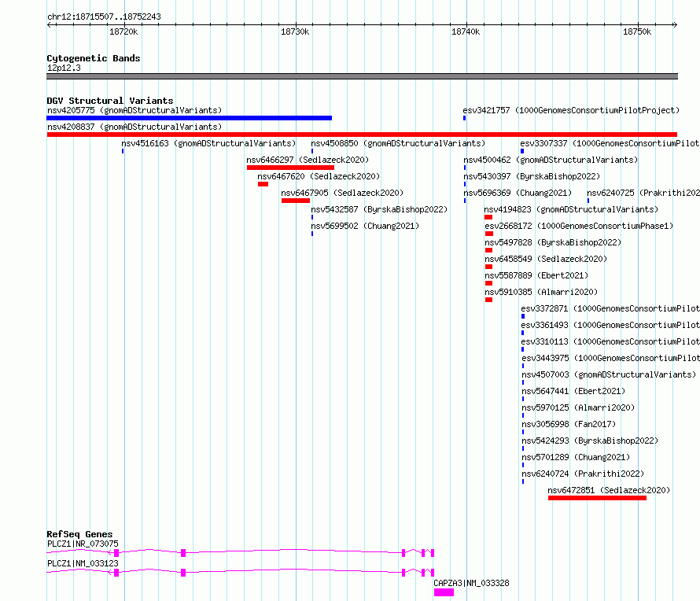Select red bar of nsv6467905
Viewport: 700px width, 601px height.
coord(296,201)
